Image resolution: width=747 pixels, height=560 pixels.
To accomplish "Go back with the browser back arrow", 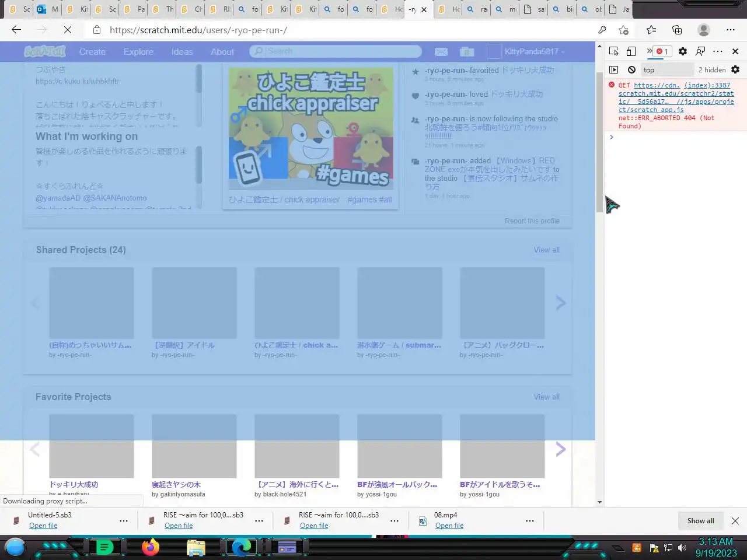I will pyautogui.click(x=16, y=30).
